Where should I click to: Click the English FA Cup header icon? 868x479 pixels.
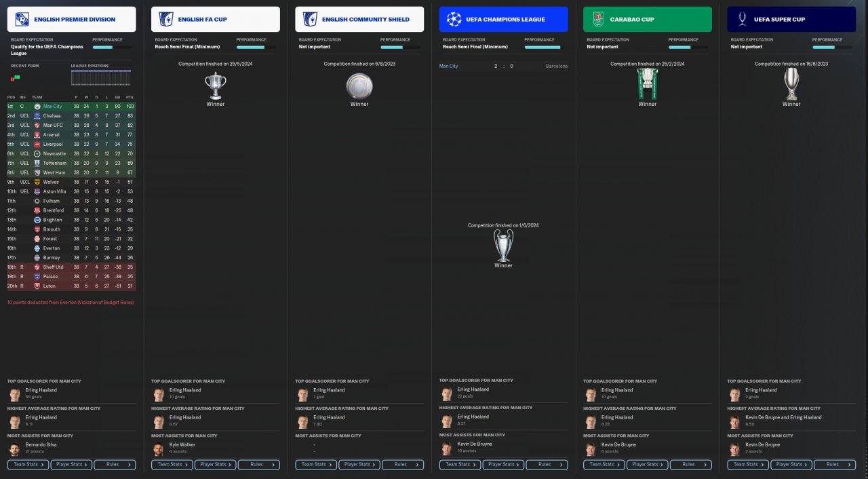[x=166, y=19]
